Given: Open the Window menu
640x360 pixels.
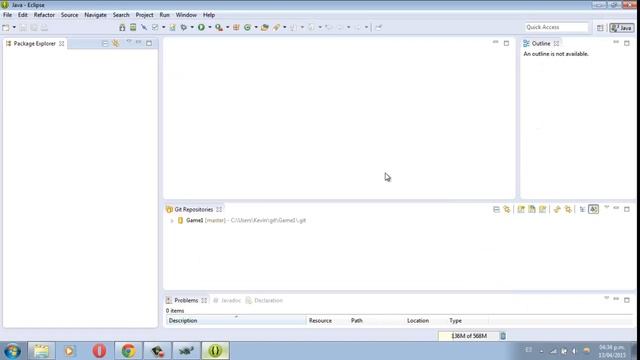Looking at the screenshot, I should coord(186,15).
